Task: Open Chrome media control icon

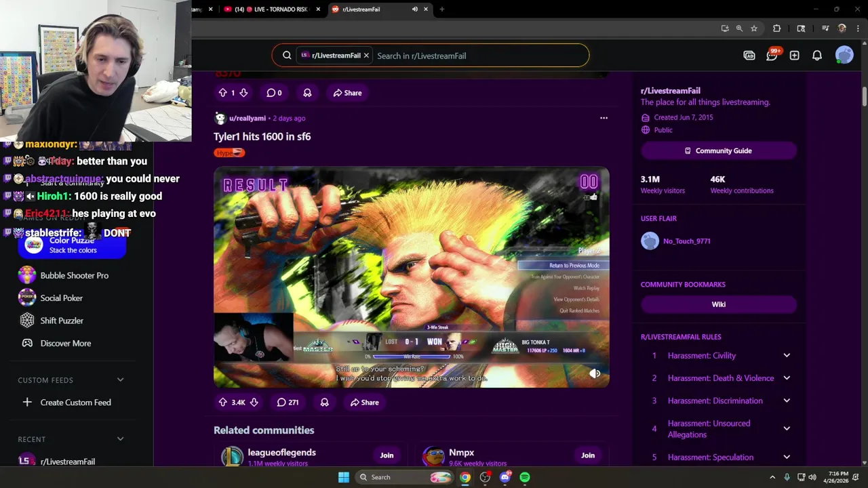Action: [825, 28]
